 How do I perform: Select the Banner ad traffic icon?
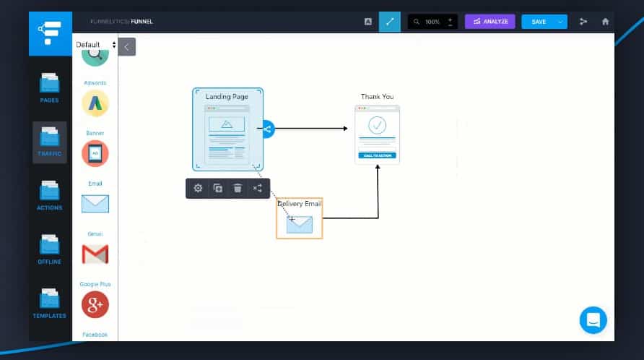coord(95,153)
